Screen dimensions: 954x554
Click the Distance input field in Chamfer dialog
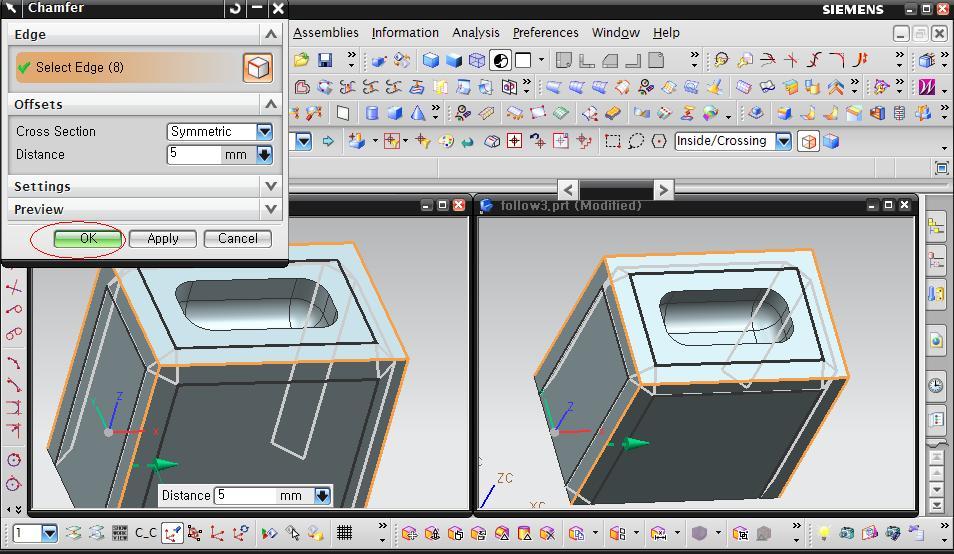pos(194,154)
